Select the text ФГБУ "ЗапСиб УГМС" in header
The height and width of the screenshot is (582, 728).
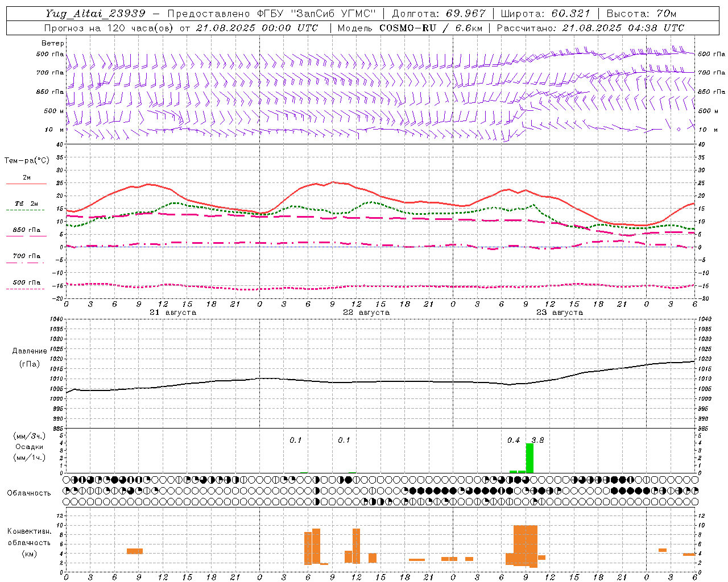click(x=317, y=14)
